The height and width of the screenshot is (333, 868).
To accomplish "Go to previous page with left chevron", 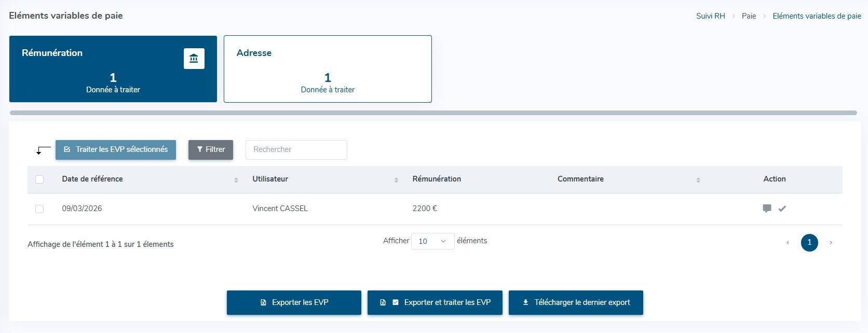I will (x=788, y=243).
